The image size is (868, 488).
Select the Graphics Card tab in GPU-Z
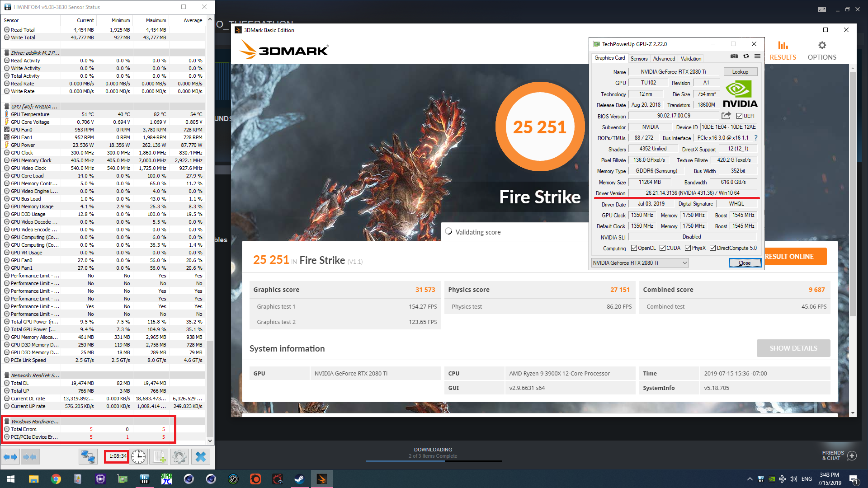609,58
